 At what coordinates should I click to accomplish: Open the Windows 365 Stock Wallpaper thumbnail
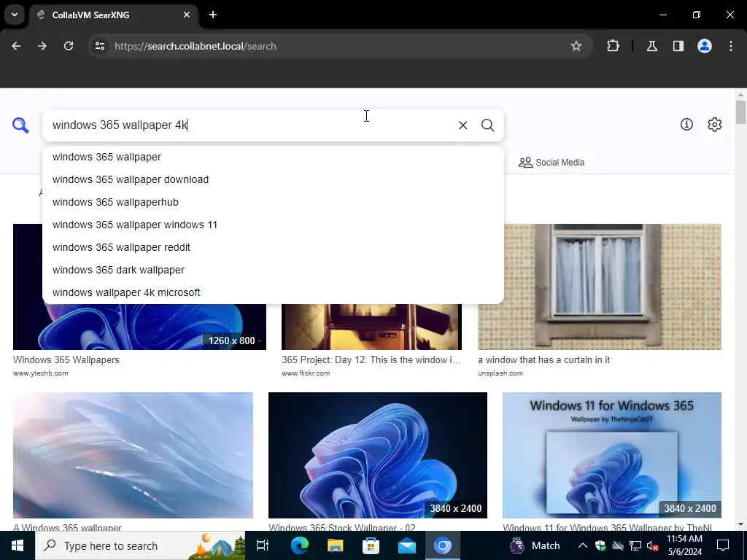[x=377, y=455]
